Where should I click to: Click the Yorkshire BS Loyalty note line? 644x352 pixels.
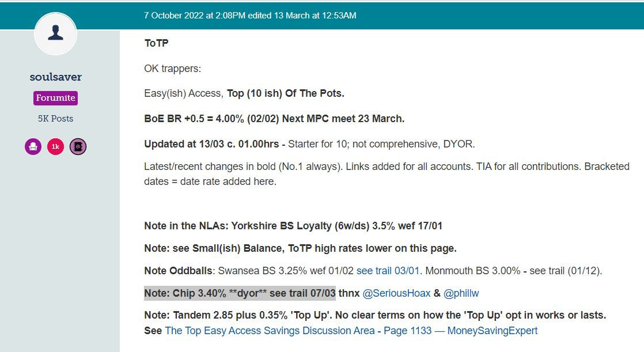(293, 226)
